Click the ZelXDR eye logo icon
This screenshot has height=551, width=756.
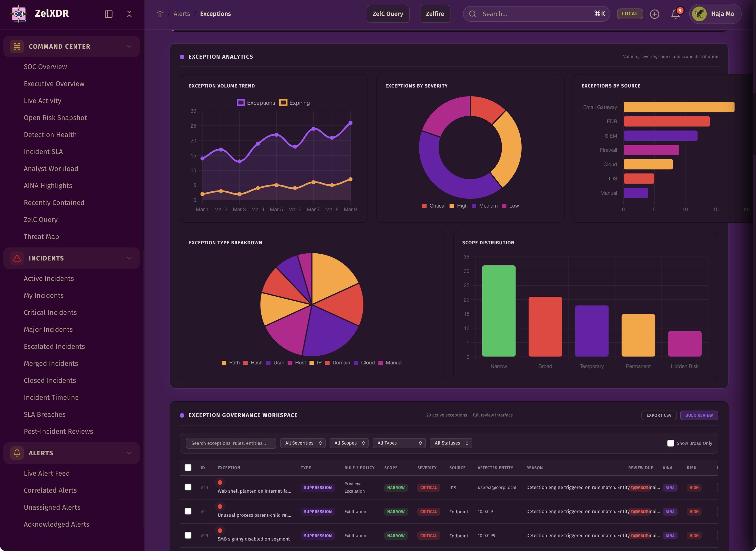tap(19, 14)
